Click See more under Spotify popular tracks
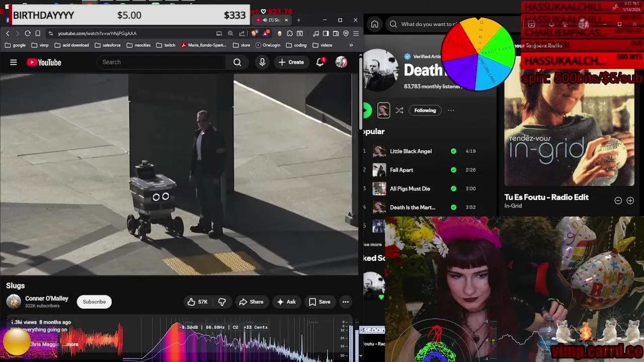Image resolution: width=644 pixels, height=362 pixels. (x=373, y=244)
